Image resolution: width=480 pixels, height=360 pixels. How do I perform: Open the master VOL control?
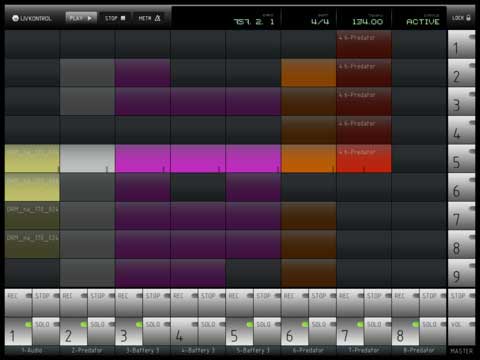click(461, 331)
